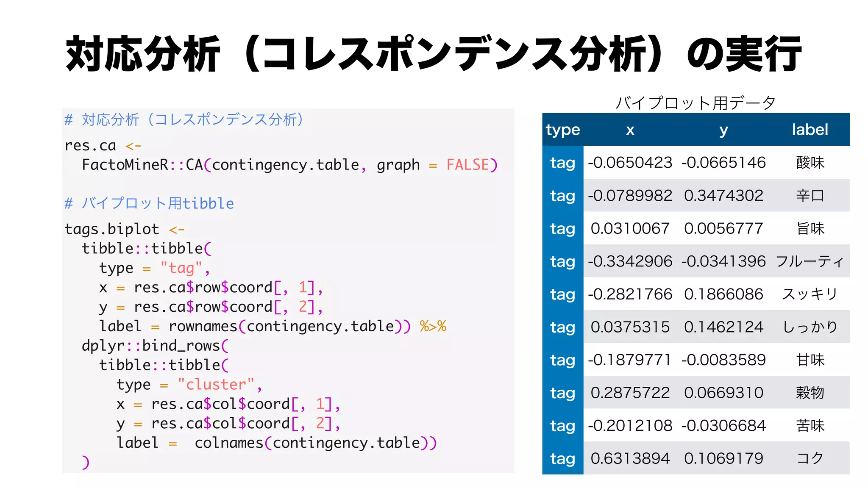This screenshot has width=868, height=488.
Task: Click the label cell コク
Action: (x=810, y=458)
